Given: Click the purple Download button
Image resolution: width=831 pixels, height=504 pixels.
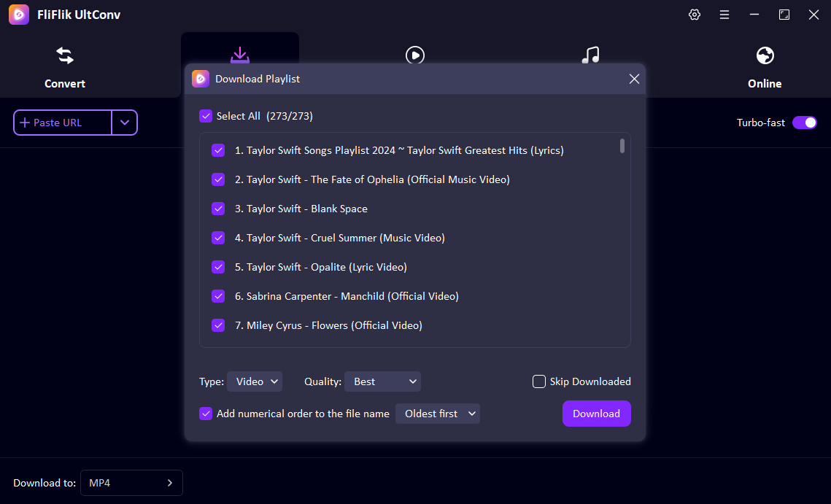Looking at the screenshot, I should click(596, 414).
